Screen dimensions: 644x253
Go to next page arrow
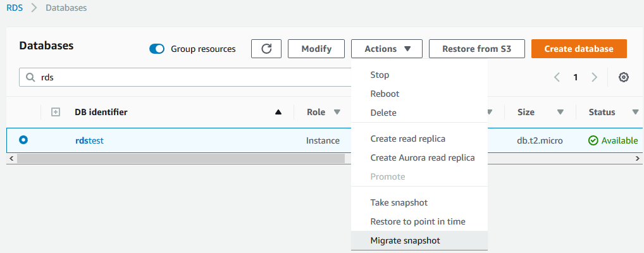tap(594, 77)
